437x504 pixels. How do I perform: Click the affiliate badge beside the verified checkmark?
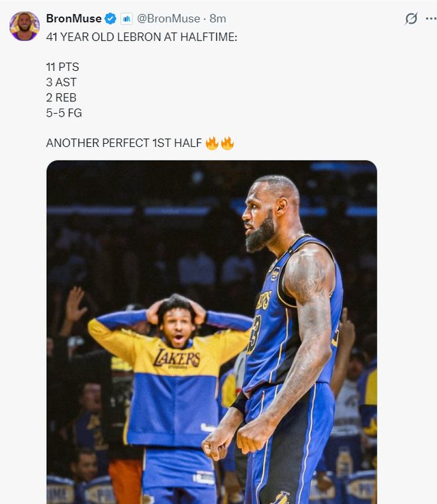(126, 19)
